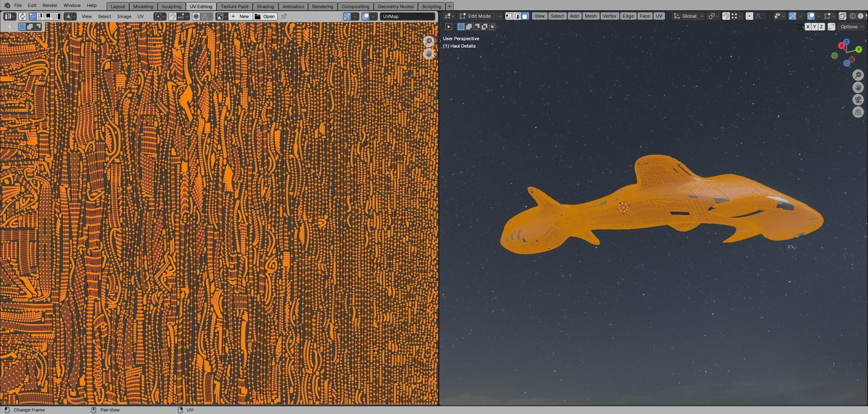Open UV editor snapping options dropdown
This screenshot has height=414, width=868.
point(183,16)
